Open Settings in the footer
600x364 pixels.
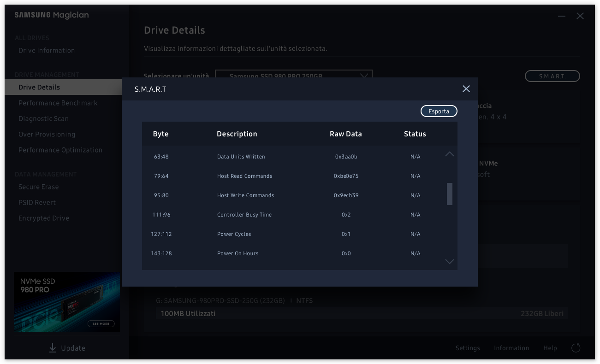tap(468, 348)
